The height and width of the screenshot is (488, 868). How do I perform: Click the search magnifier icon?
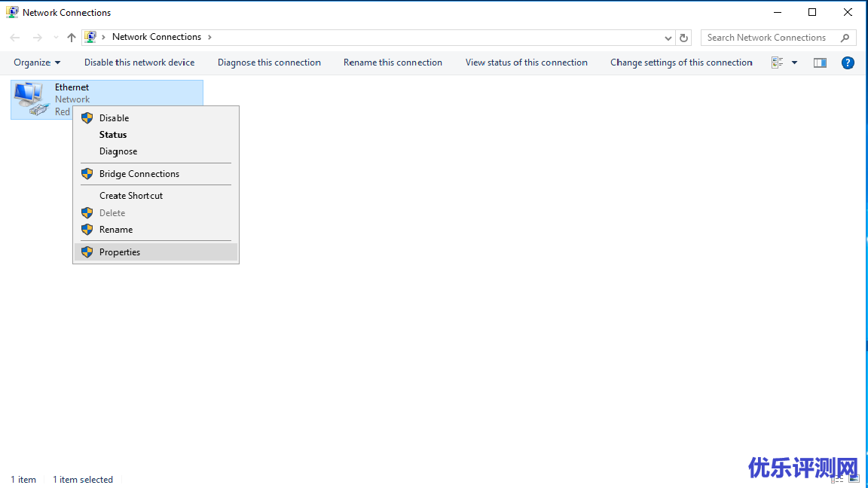(x=845, y=38)
